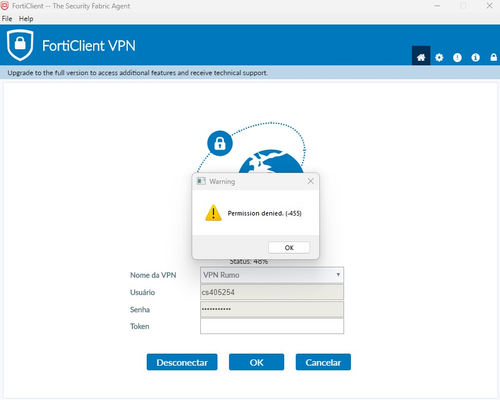Open the settings gear icon
Viewport: 500px width, 400px height.
[439, 57]
